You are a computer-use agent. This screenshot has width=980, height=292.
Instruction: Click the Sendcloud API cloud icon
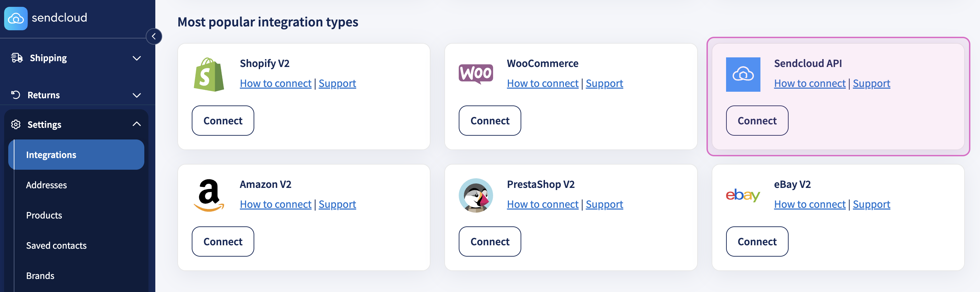click(743, 75)
